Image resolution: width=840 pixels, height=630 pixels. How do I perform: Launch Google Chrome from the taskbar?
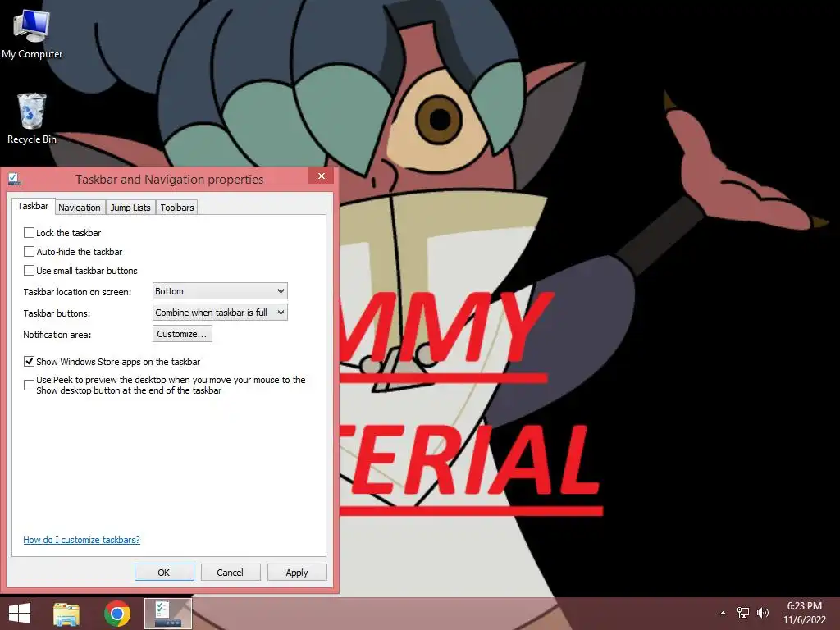117,614
